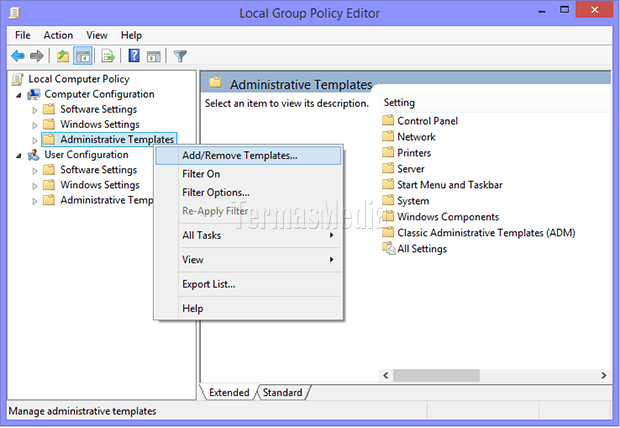Viewport: 620px width, 428px height.
Task: Select the Windows Components folder
Action: click(x=447, y=217)
